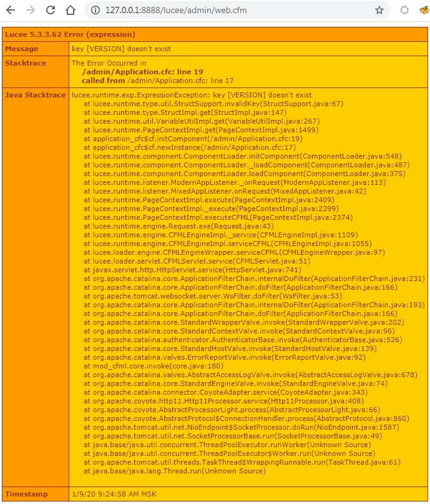Click ComponentLoader._loadComponent trace line

(247, 165)
